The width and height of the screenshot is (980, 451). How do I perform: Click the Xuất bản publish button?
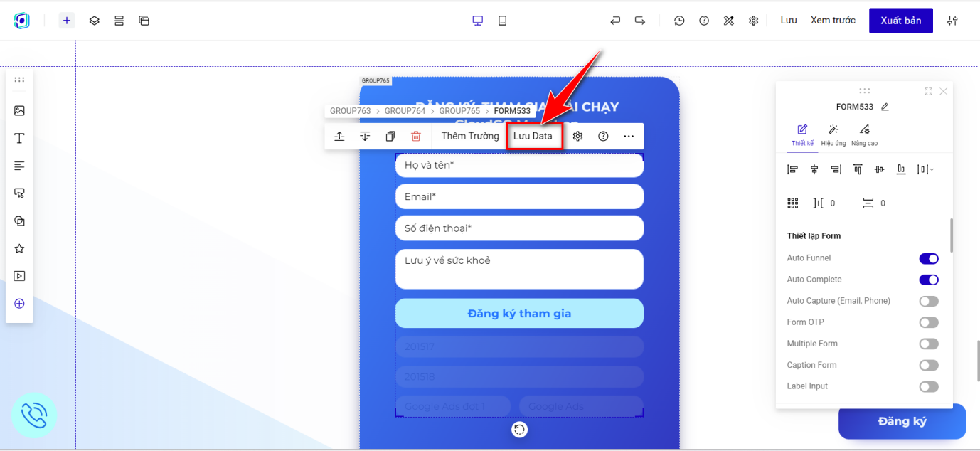click(900, 21)
